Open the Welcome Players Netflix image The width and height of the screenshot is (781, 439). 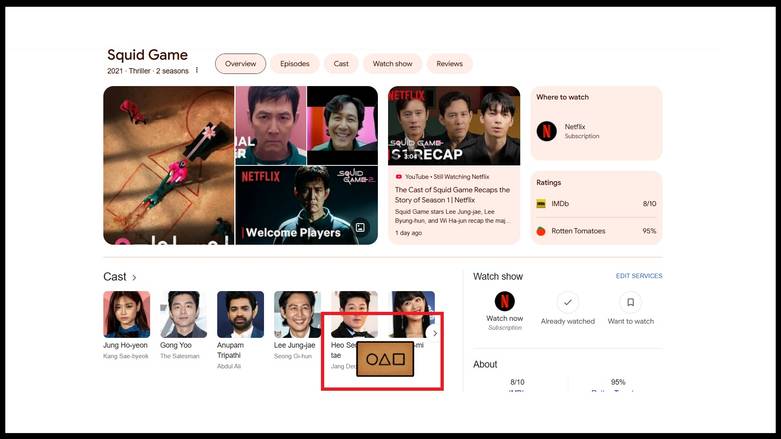pos(306,205)
